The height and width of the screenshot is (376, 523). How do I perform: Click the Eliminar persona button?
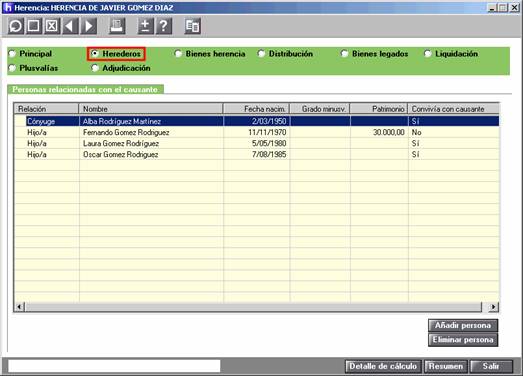463,340
